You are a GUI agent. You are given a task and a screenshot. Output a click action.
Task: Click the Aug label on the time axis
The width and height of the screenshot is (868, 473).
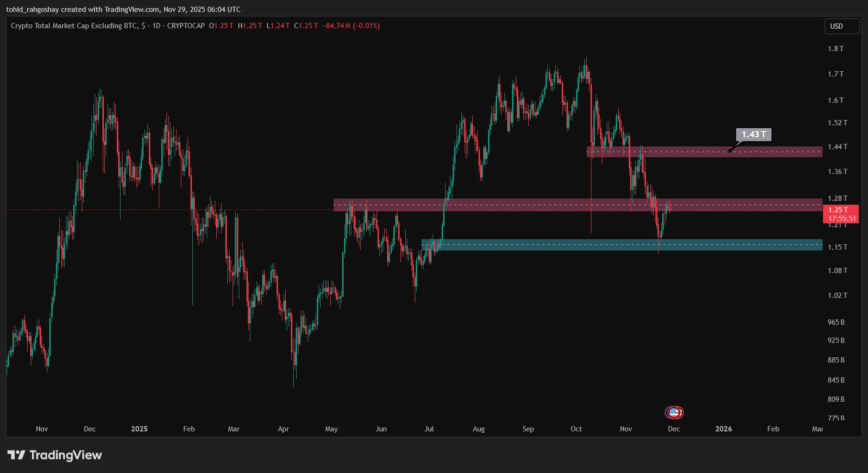coord(479,429)
